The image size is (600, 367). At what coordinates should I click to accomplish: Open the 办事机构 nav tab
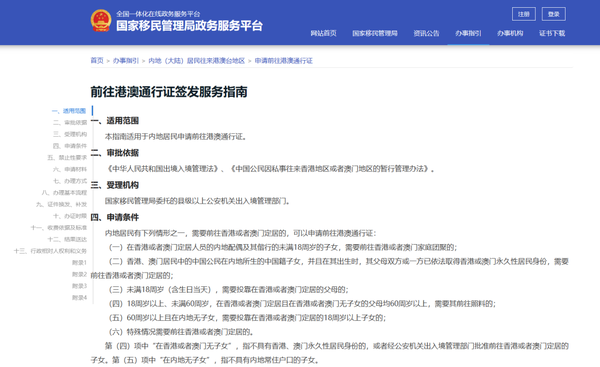tap(510, 33)
